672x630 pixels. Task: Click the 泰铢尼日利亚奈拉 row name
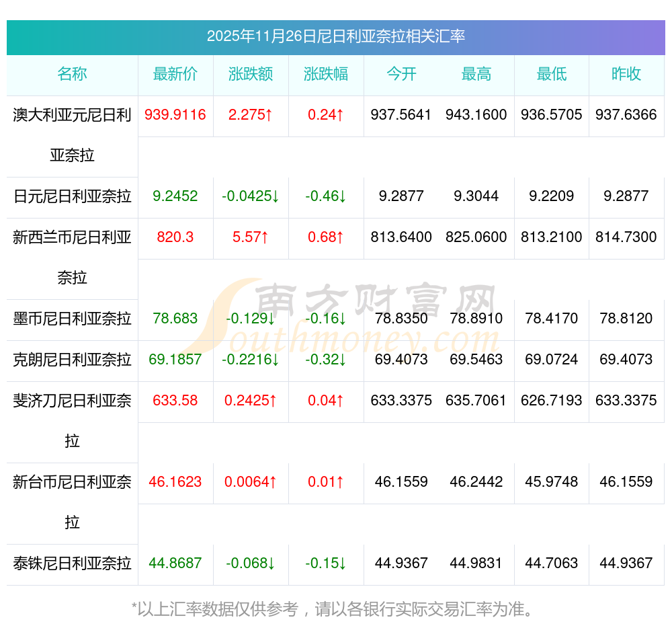[x=72, y=563]
